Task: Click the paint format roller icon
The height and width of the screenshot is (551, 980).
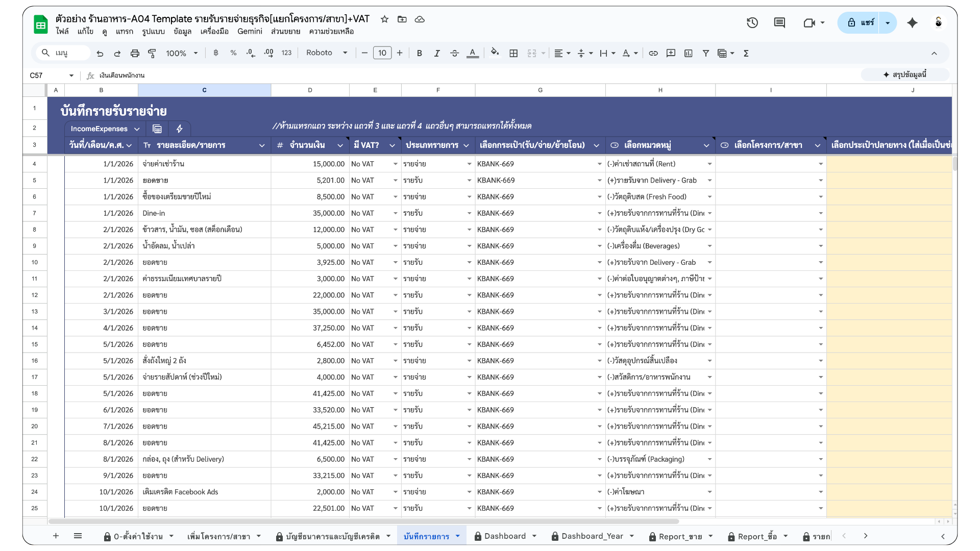Action: (x=152, y=53)
